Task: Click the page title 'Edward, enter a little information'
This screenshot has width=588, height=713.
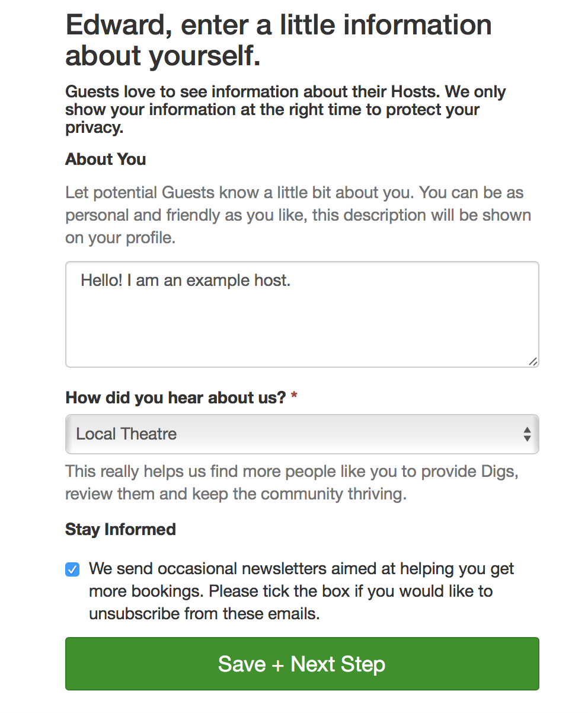Action: (x=279, y=25)
